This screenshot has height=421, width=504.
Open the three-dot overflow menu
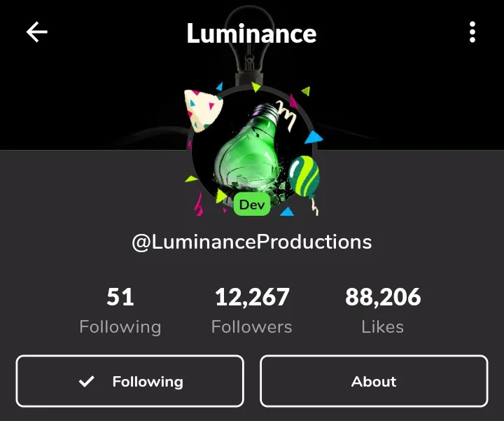pos(472,32)
